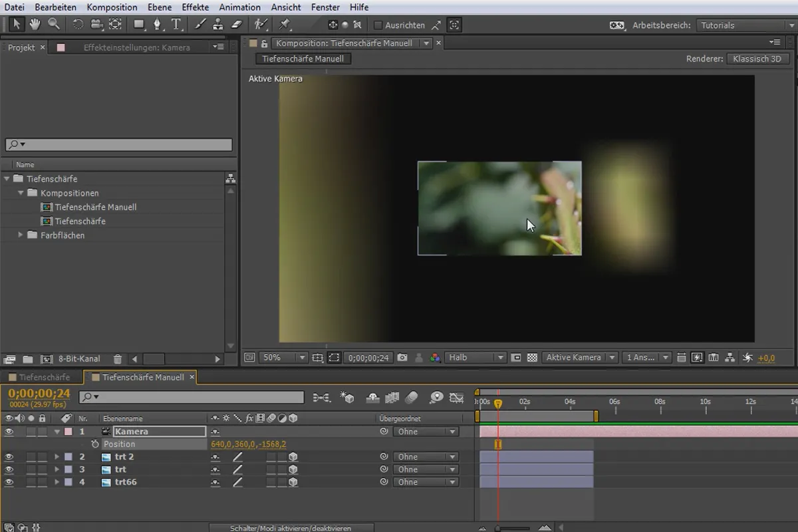Click the snapshot camera icon

tap(402, 358)
